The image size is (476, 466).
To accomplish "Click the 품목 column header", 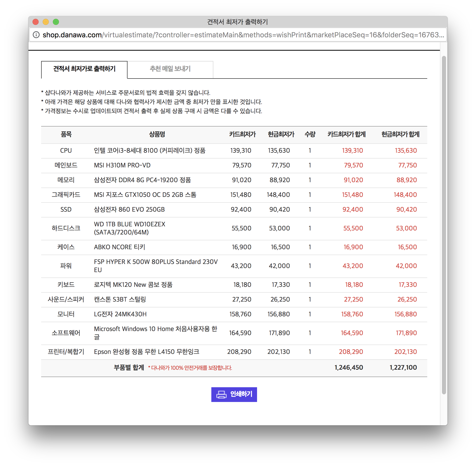I will point(66,134).
